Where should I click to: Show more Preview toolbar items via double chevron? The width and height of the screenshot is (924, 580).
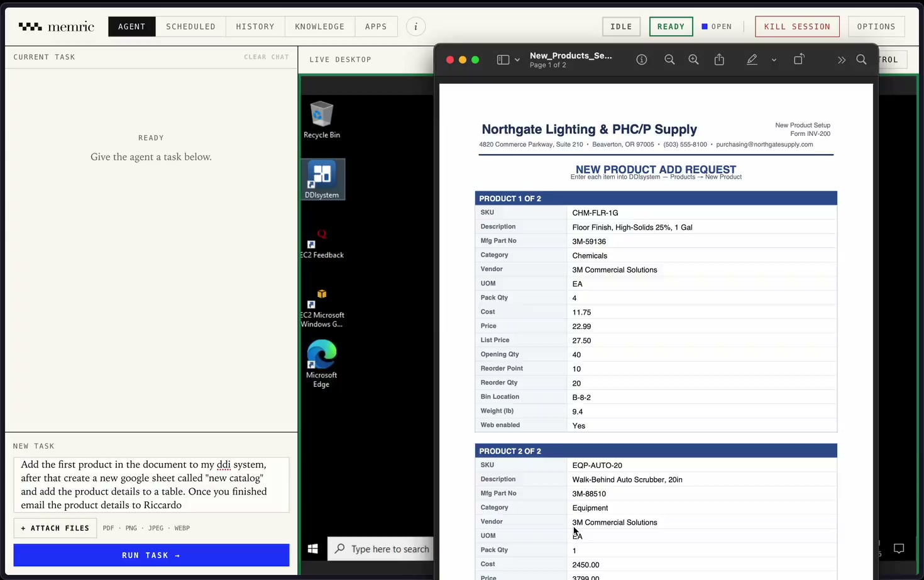(841, 60)
